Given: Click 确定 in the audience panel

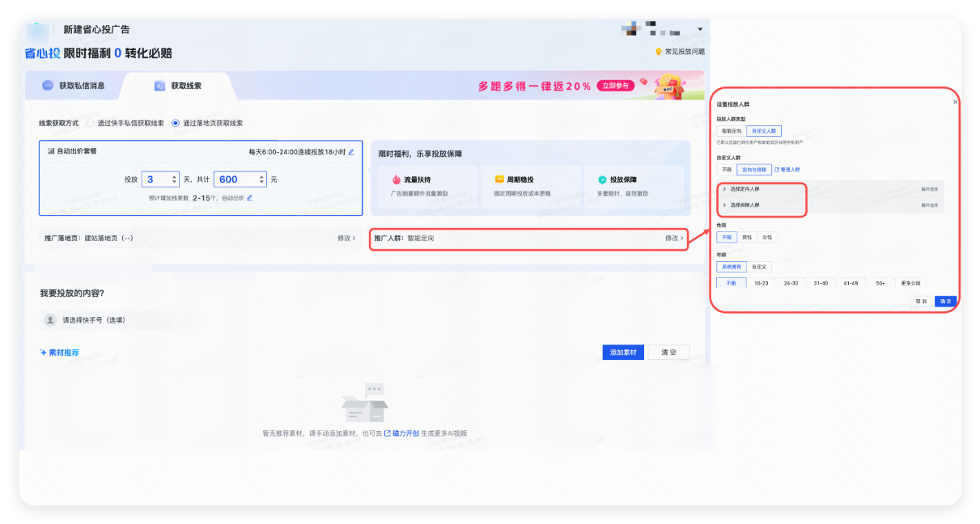Looking at the screenshot, I should pos(944,301).
